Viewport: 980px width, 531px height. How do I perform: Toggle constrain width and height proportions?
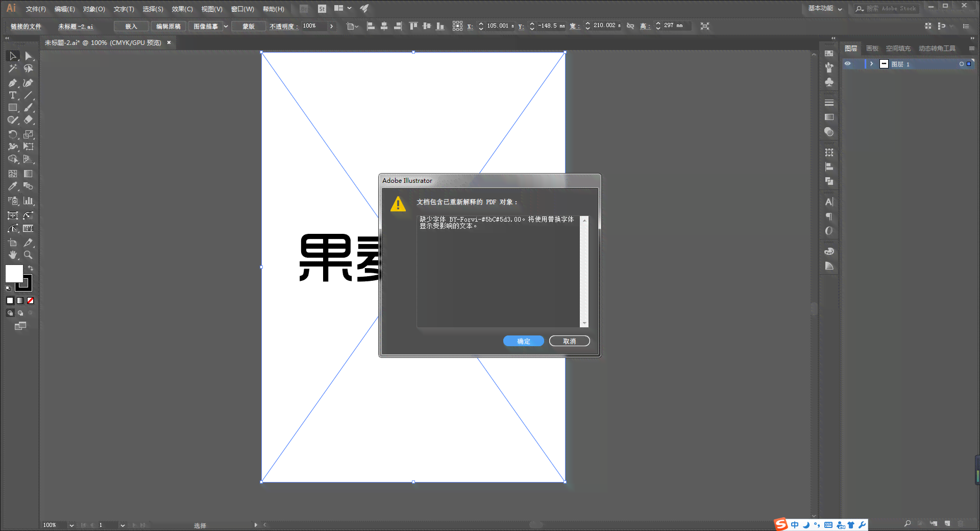click(x=630, y=26)
